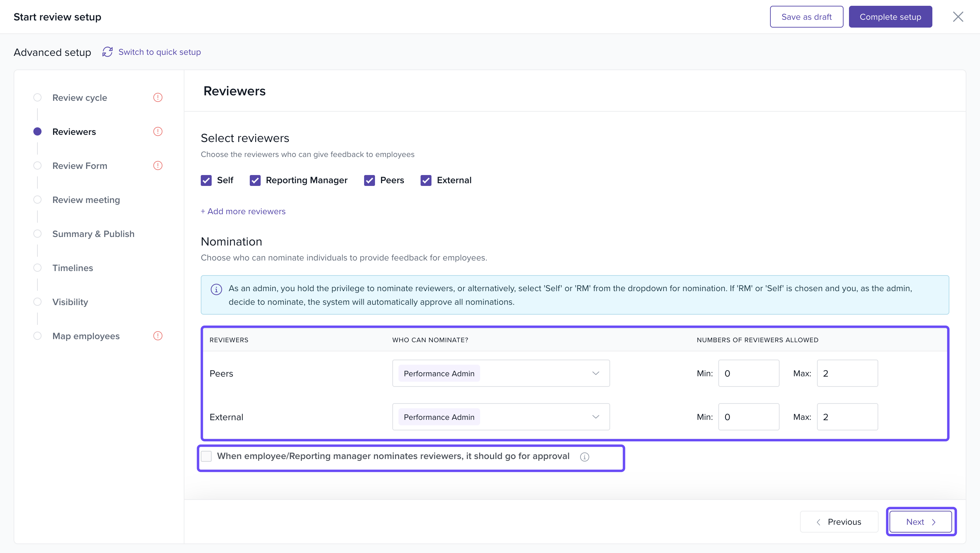Go to the Review meeting step
This screenshot has width=980, height=553.
pyautogui.click(x=86, y=200)
